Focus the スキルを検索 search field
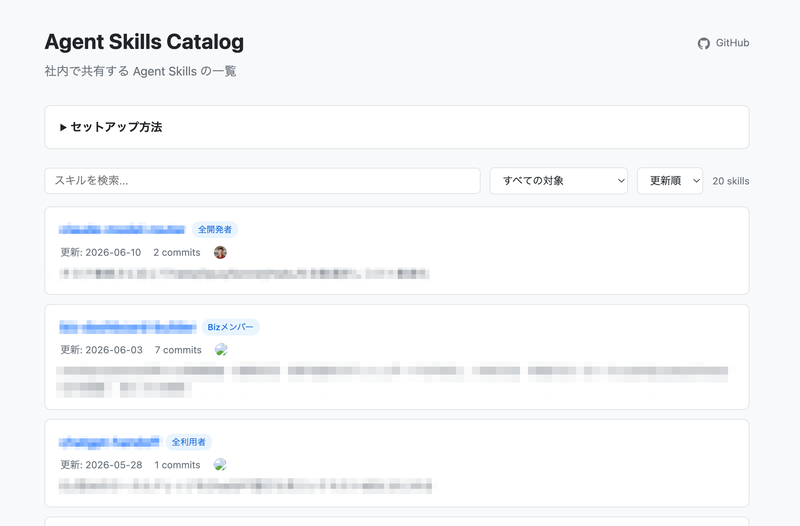The image size is (800, 526). tap(262, 181)
